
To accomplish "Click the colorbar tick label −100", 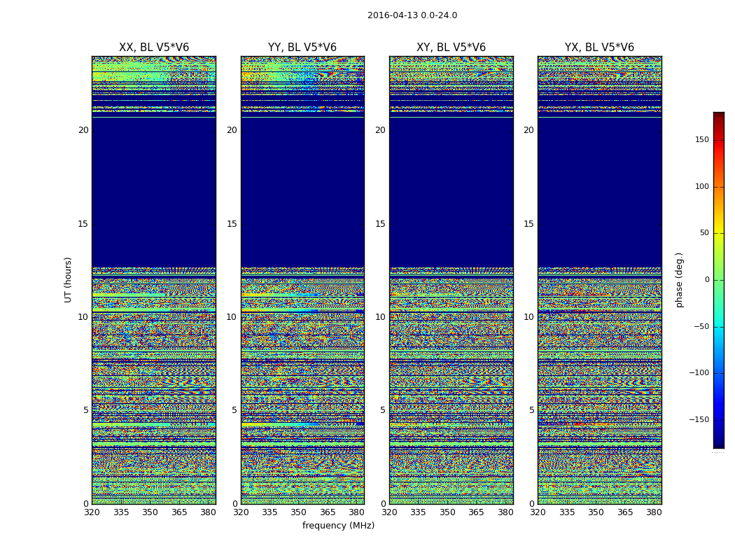I will [699, 373].
